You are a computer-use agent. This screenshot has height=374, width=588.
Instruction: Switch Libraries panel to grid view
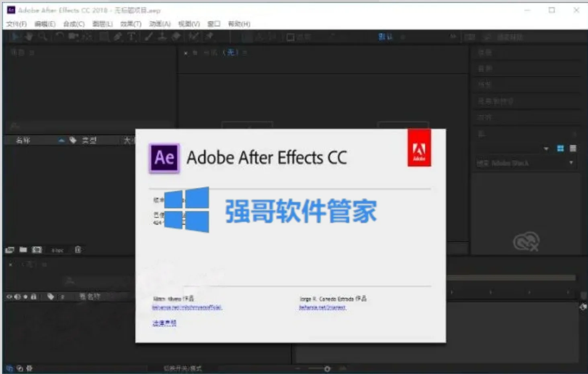560,148
